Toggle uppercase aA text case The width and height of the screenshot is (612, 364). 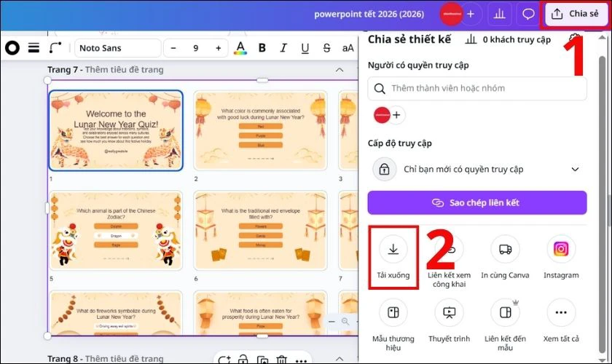pos(348,48)
